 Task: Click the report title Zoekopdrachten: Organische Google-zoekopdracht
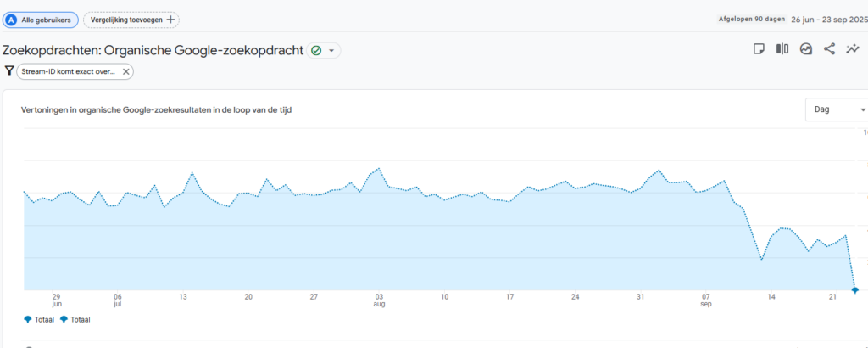pyautogui.click(x=153, y=51)
